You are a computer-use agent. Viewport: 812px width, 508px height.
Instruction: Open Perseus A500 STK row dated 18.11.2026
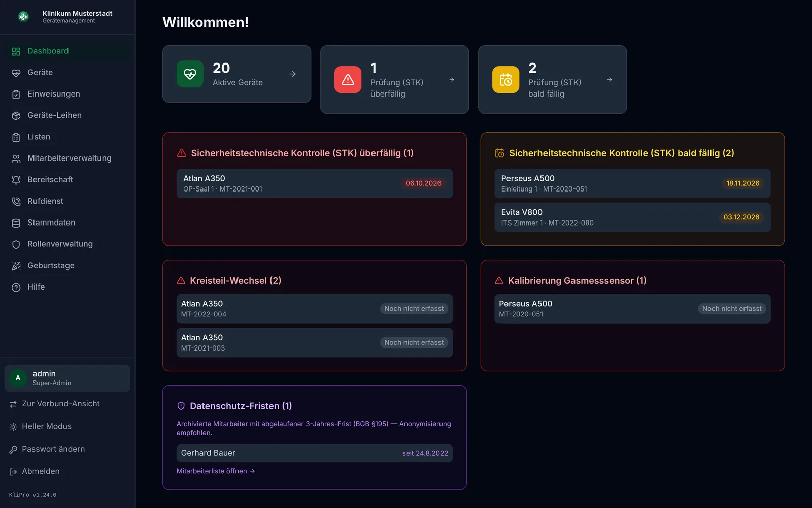pyautogui.click(x=632, y=183)
